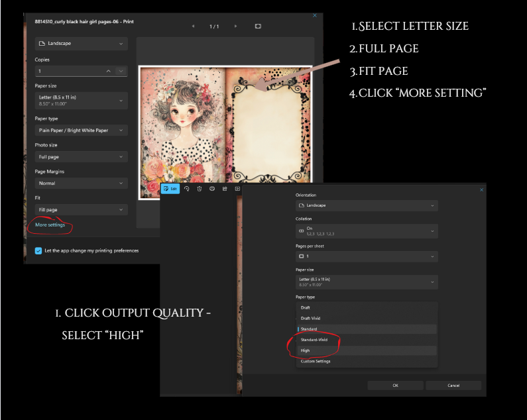Open Paper size dropdown in more settings dialog
The height and width of the screenshot is (420, 527).
point(367,282)
